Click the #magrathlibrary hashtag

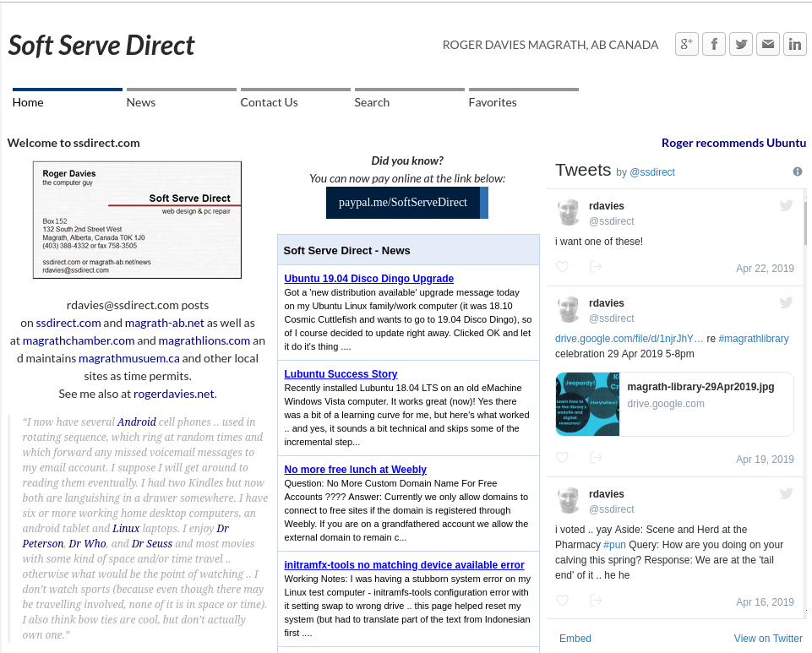(x=754, y=339)
